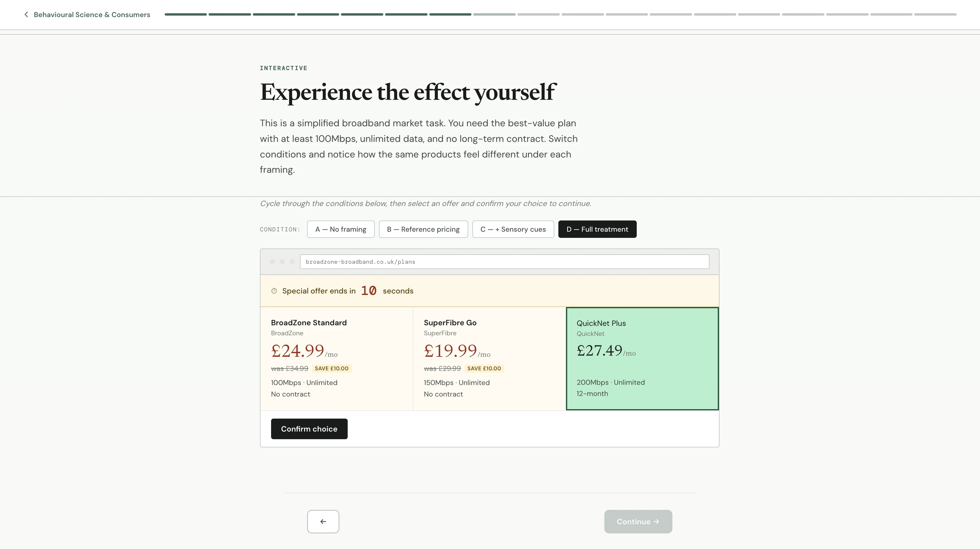
Task: Click the rightmost browser window dot
Action: tap(292, 262)
